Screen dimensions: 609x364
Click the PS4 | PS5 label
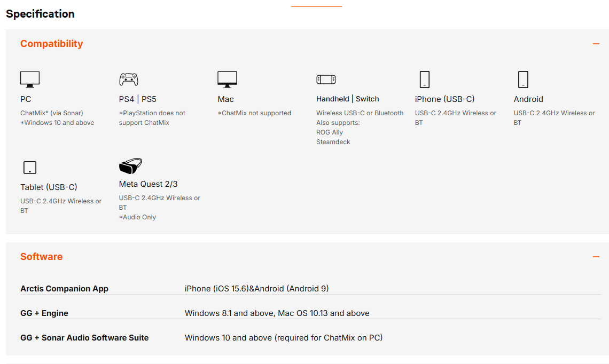[138, 99]
